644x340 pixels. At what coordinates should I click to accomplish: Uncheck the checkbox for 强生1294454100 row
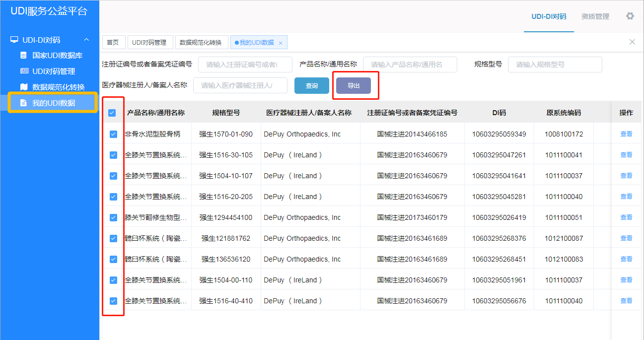(113, 217)
